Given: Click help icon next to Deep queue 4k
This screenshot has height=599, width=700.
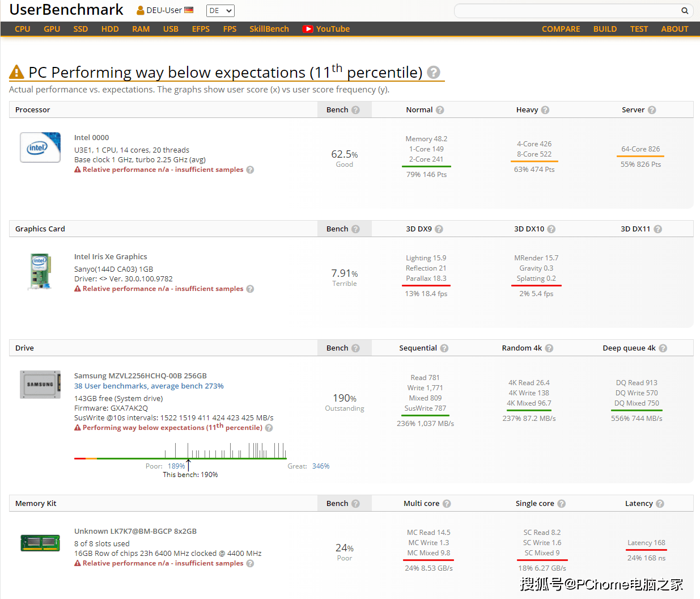Looking at the screenshot, I should [x=663, y=348].
